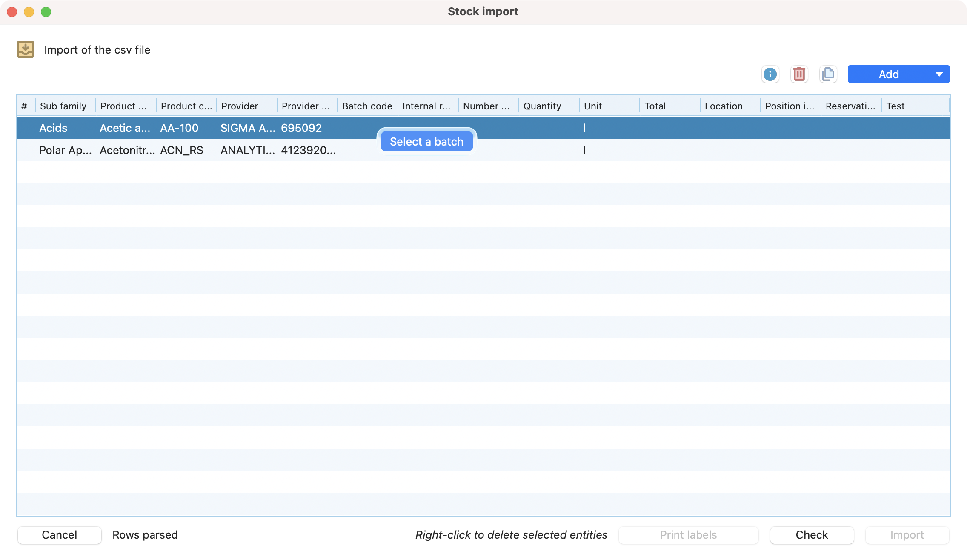Click the Cancel button
This screenshot has height=560, width=967.
coord(59,535)
